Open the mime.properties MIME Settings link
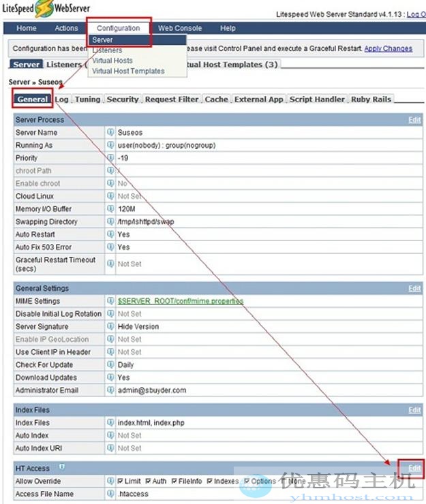Viewport: 426px width, 504px height. pos(180,301)
